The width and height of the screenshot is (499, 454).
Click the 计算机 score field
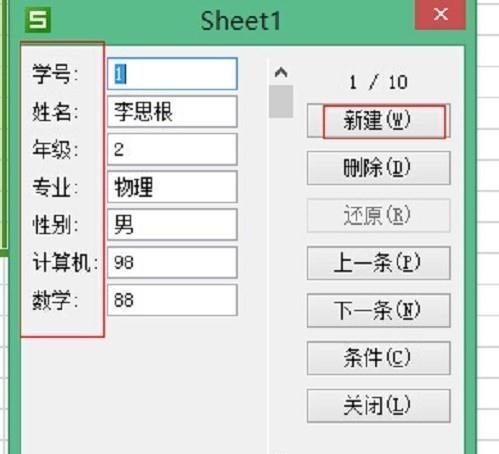click(x=172, y=262)
